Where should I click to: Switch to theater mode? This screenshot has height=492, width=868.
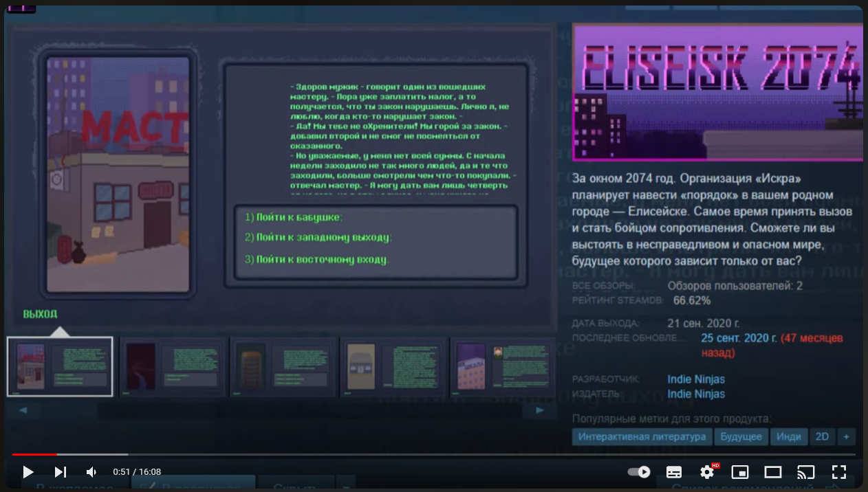[x=773, y=472]
